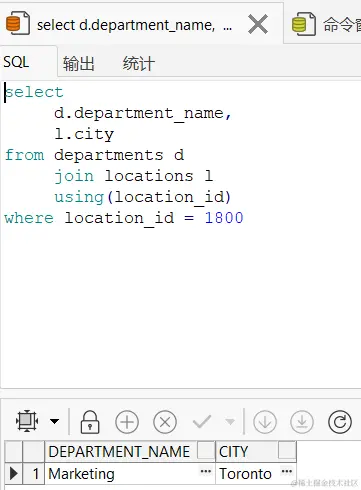Click the insert record plus icon
361x490 pixels.
tap(127, 422)
